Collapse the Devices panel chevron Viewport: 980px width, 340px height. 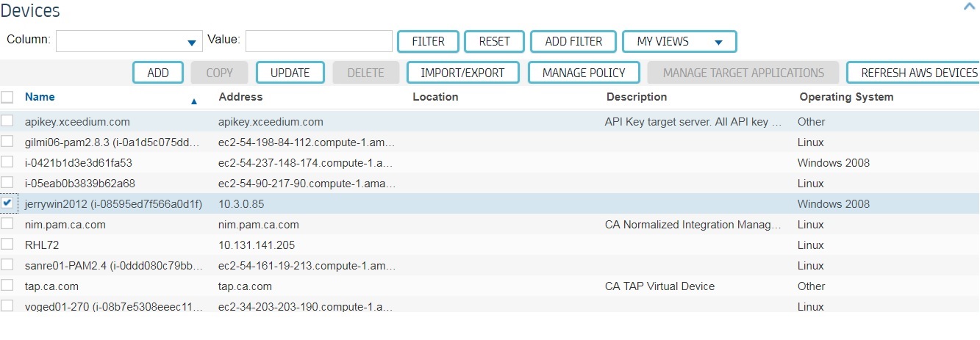970,7
